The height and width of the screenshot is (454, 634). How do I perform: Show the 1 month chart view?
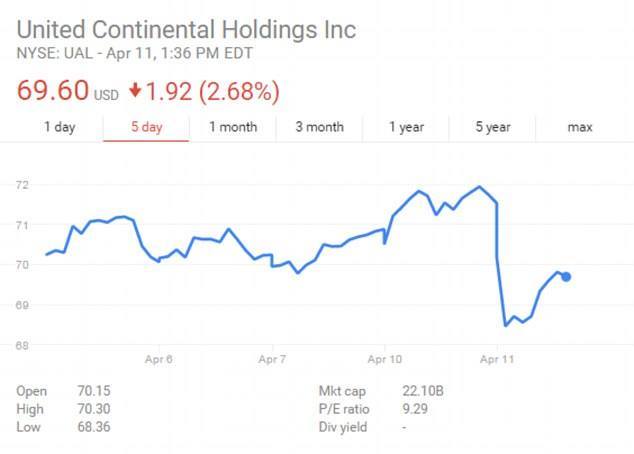tap(232, 127)
